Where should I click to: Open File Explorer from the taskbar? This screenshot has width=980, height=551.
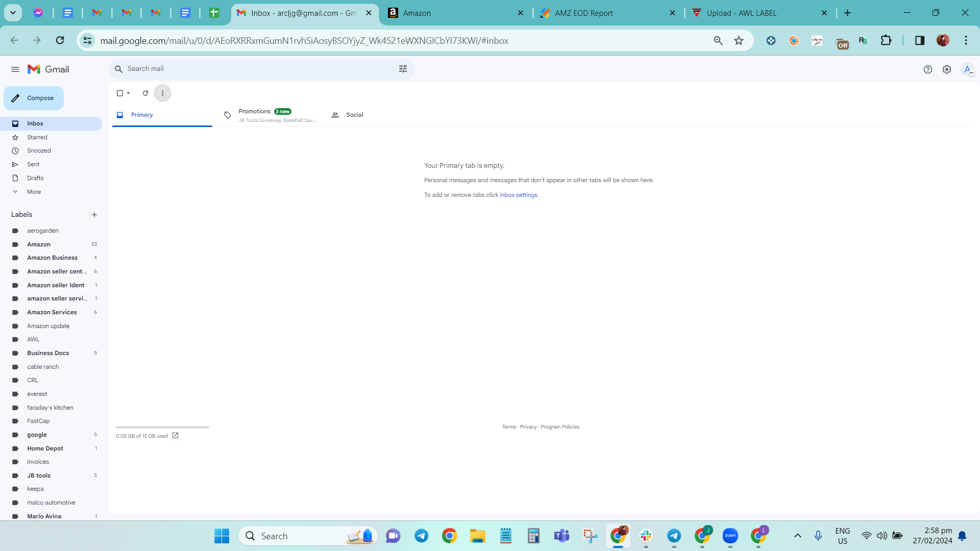[478, 536]
